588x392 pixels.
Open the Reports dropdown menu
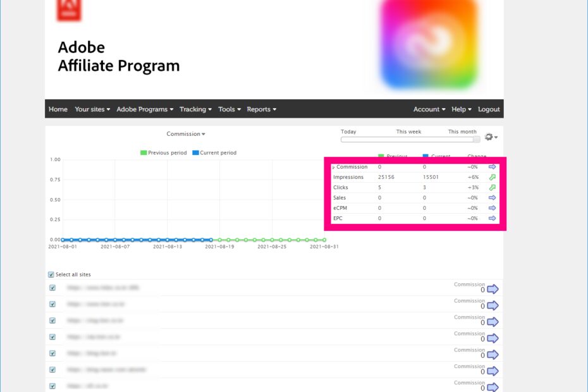(261, 109)
